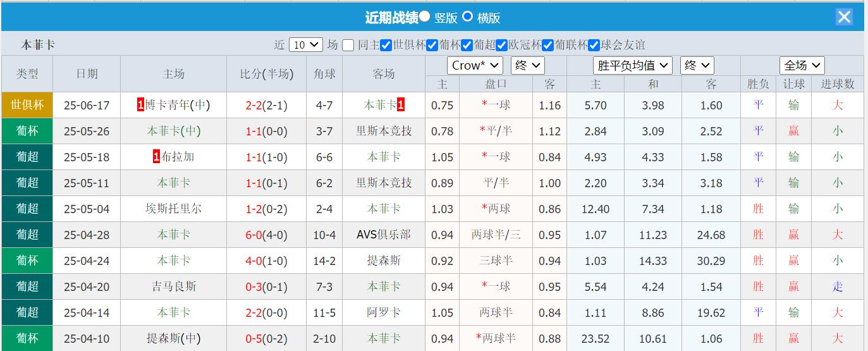Click the 葡超 badge in the 25-05-18 row

tap(27, 157)
